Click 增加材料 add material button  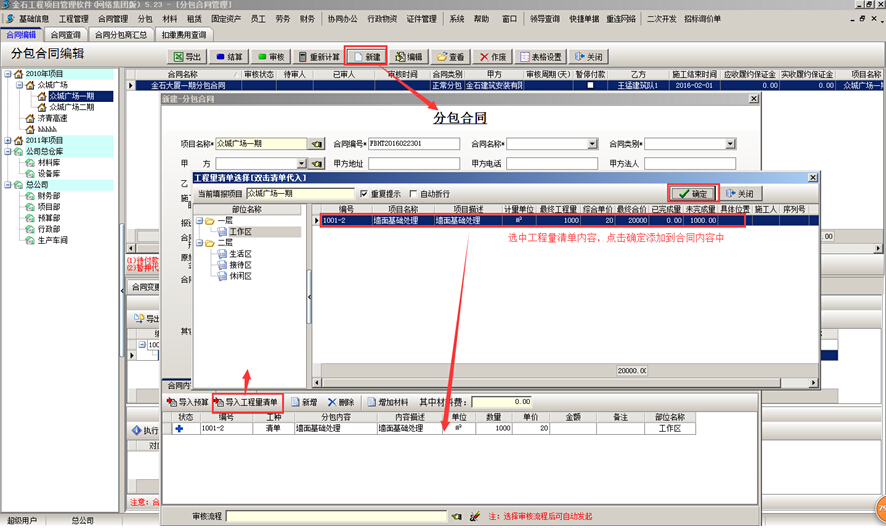386,401
